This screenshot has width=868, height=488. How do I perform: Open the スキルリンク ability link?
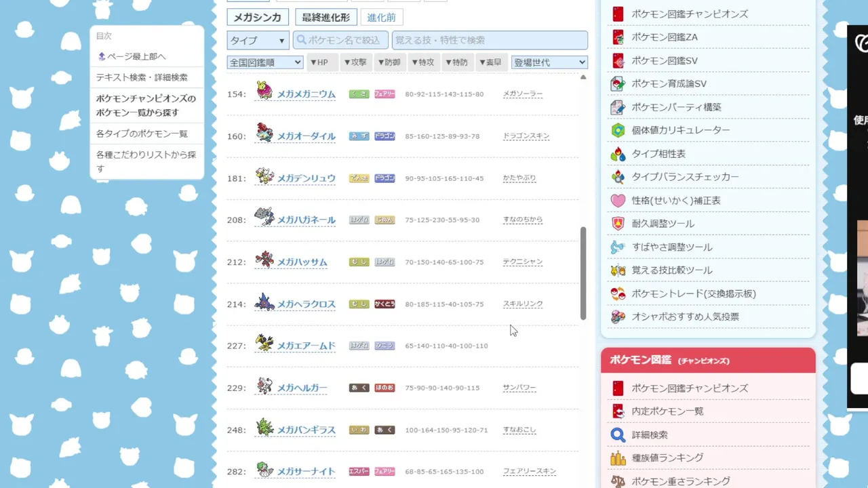pos(523,304)
